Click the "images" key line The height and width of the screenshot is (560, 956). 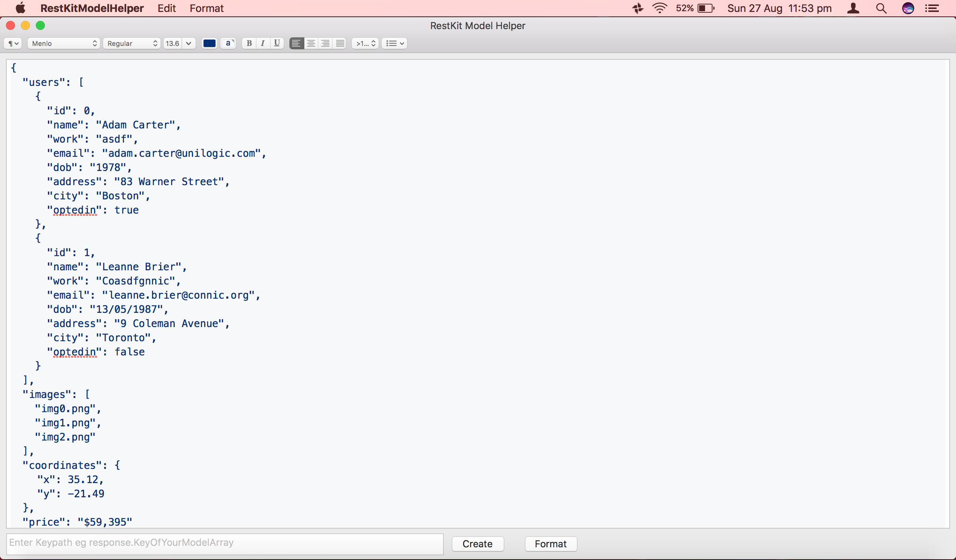[56, 394]
